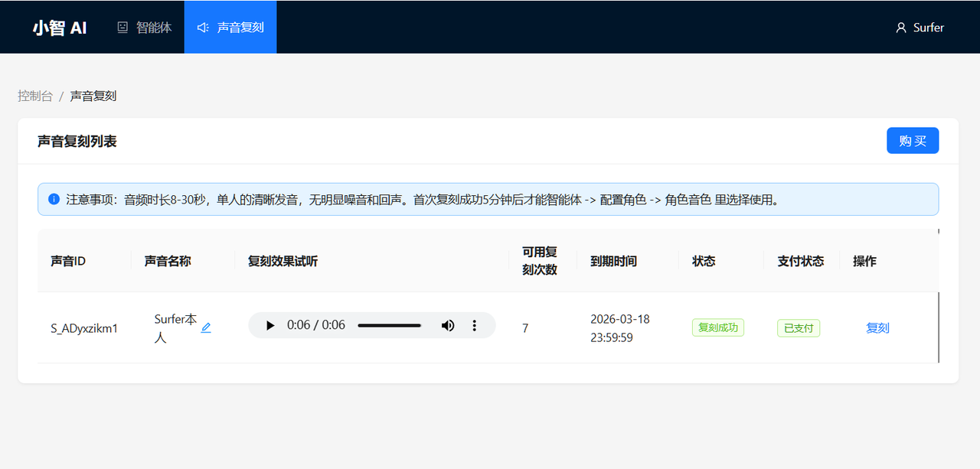Mute the audio player volume

(448, 326)
